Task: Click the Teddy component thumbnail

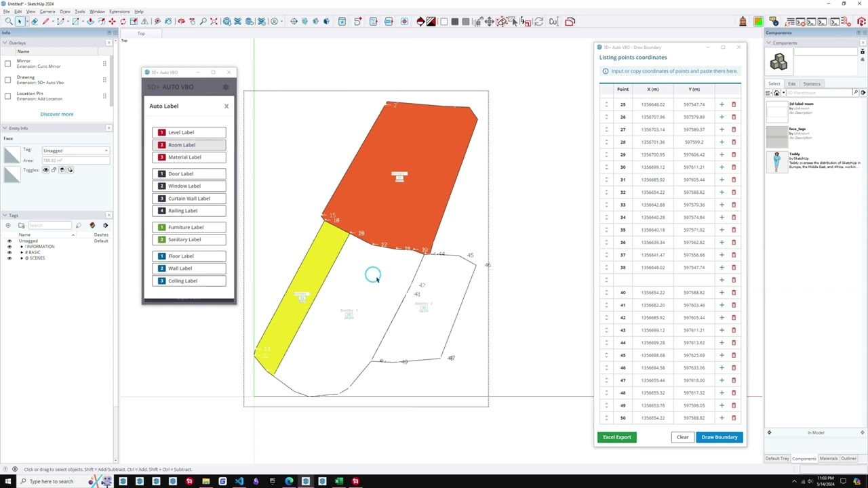Action: pos(777,161)
